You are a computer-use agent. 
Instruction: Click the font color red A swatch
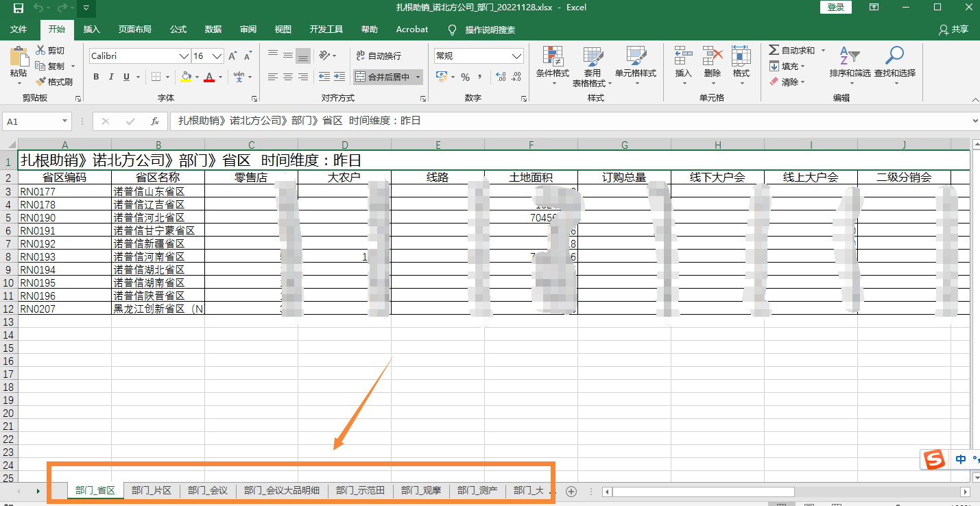pos(211,77)
